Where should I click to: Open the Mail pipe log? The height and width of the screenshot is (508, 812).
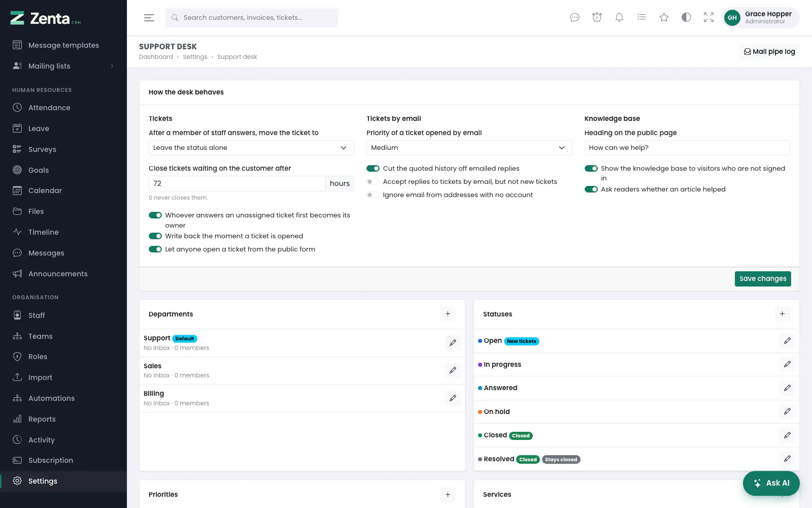[769, 52]
